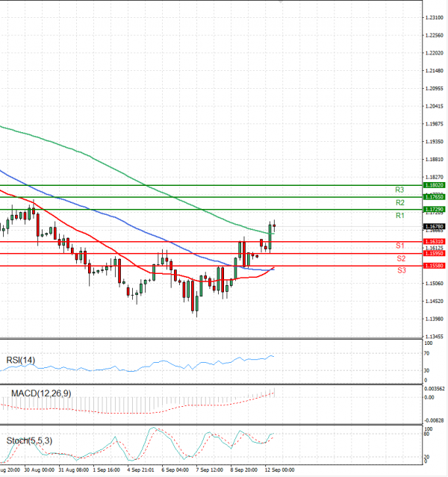Click the 1.18270 price axis value

coord(435,177)
